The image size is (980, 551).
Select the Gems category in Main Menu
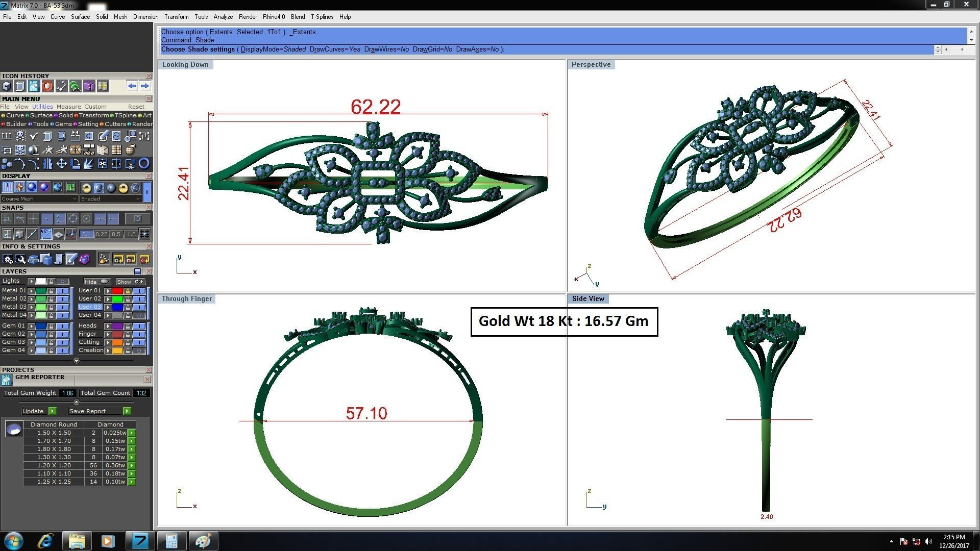pos(63,124)
